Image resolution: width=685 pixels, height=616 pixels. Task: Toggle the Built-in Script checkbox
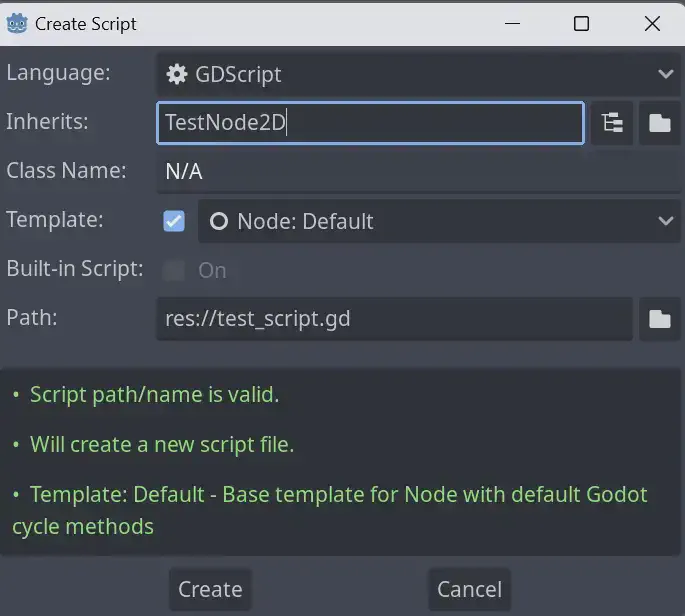tap(174, 270)
